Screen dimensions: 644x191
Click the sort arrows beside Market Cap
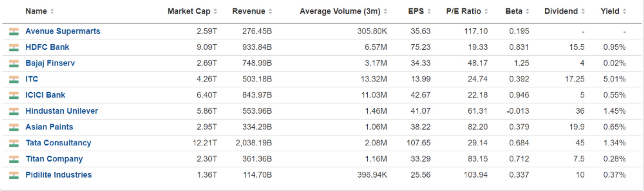click(x=215, y=11)
